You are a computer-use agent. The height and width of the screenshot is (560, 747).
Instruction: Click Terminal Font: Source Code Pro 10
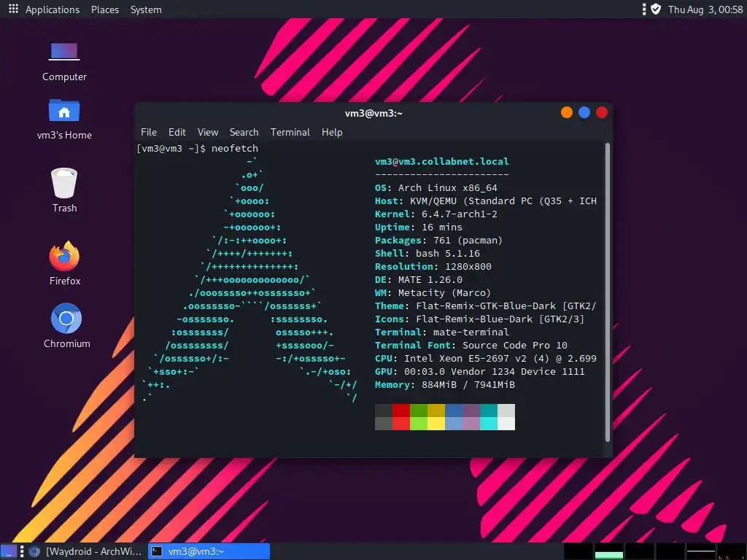pyautogui.click(x=471, y=345)
